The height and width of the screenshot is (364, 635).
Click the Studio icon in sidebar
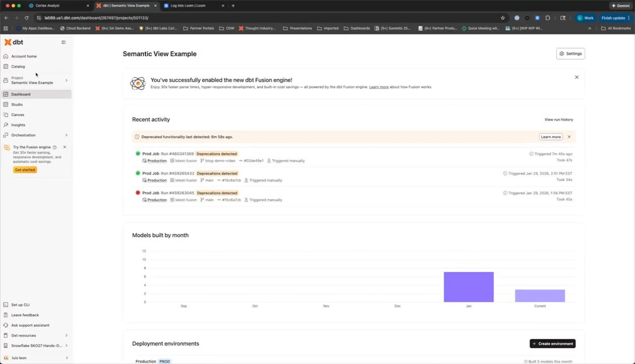6,105
